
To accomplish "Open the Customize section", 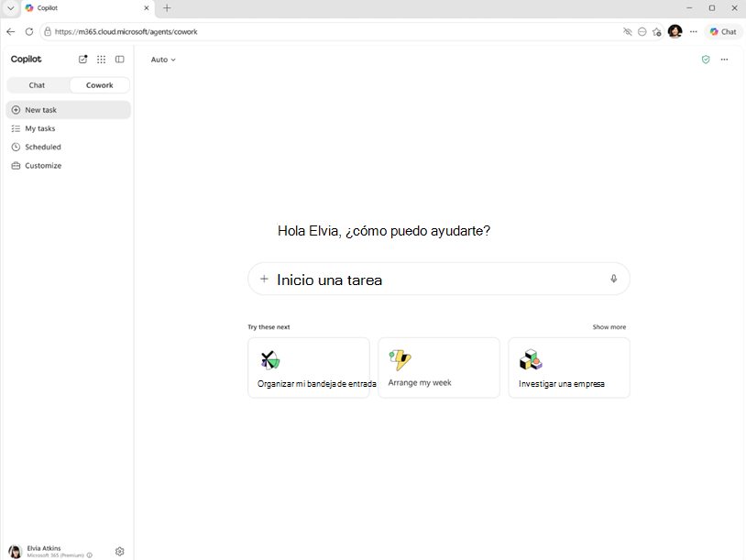I will pyautogui.click(x=68, y=166).
